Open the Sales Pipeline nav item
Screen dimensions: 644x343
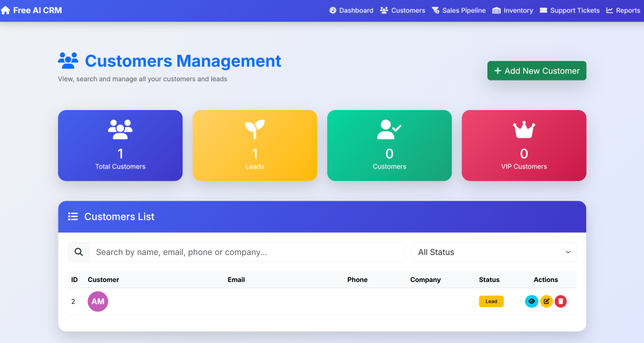458,10
